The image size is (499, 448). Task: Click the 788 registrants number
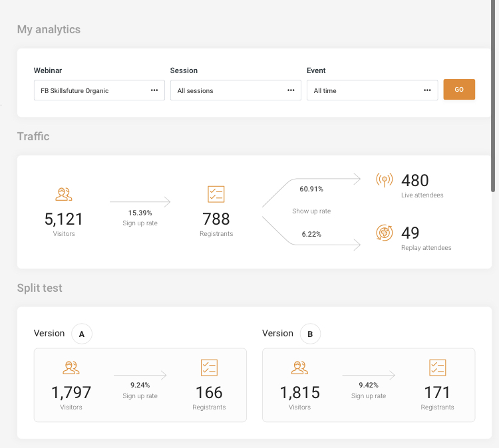click(x=216, y=219)
